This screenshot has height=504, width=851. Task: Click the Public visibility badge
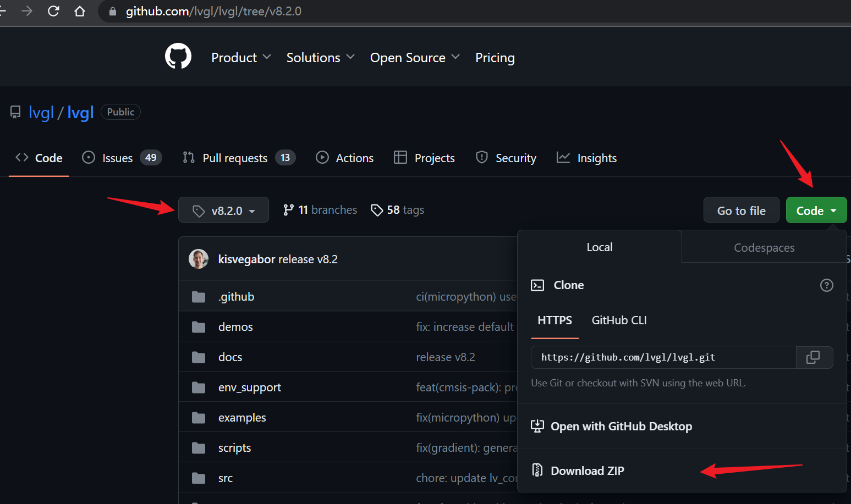tap(120, 112)
